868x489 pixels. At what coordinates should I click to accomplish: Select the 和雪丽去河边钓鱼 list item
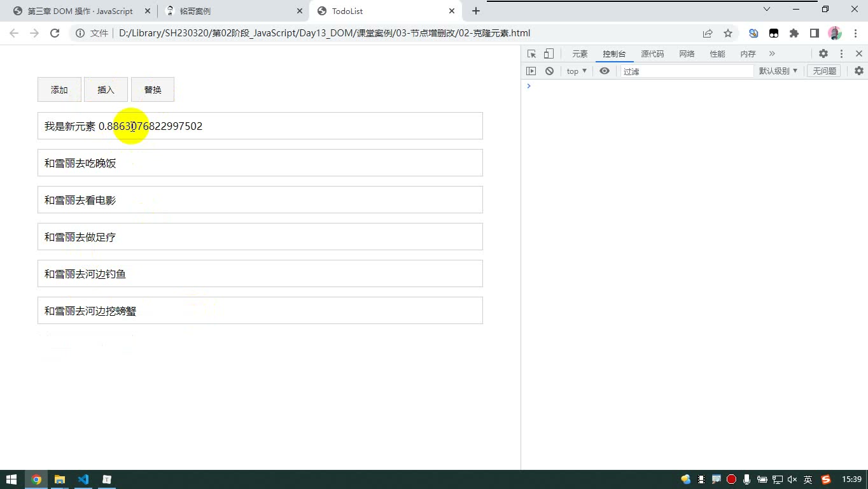pyautogui.click(x=260, y=274)
